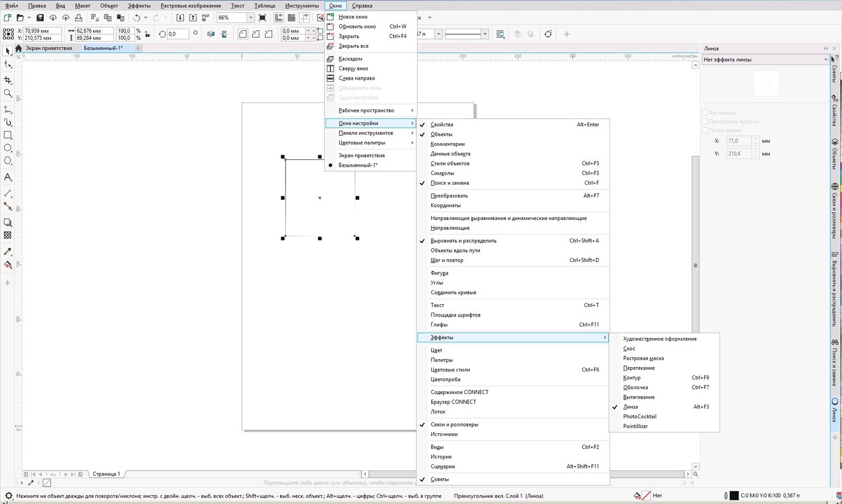The image size is (842, 504).
Task: Choose the Ellipse tool
Action: click(8, 148)
